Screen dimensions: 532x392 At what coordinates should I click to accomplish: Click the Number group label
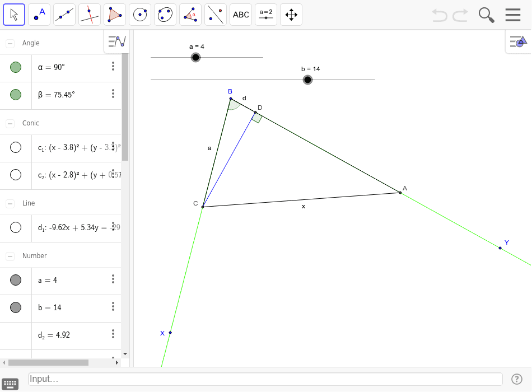[x=34, y=256]
